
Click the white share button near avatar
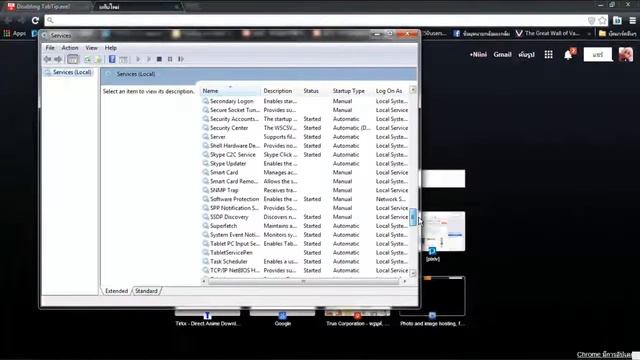click(598, 54)
